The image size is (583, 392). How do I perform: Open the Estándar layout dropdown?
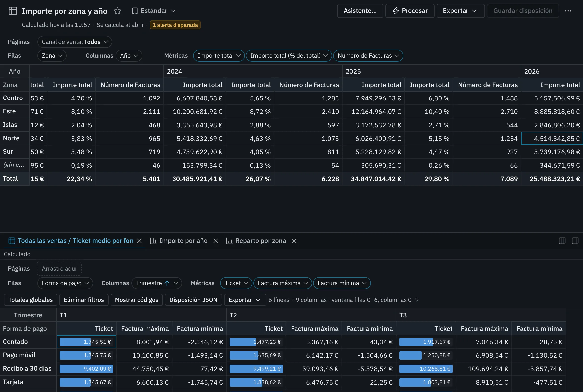154,11
